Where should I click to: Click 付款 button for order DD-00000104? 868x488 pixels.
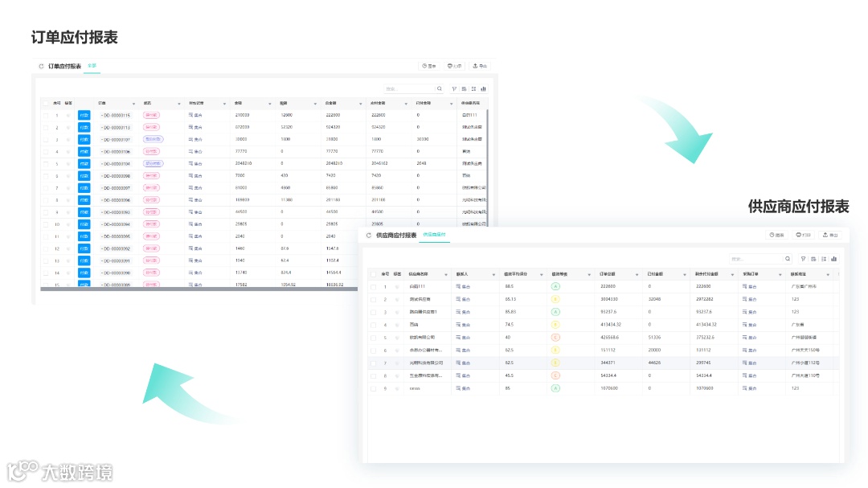pyautogui.click(x=84, y=164)
